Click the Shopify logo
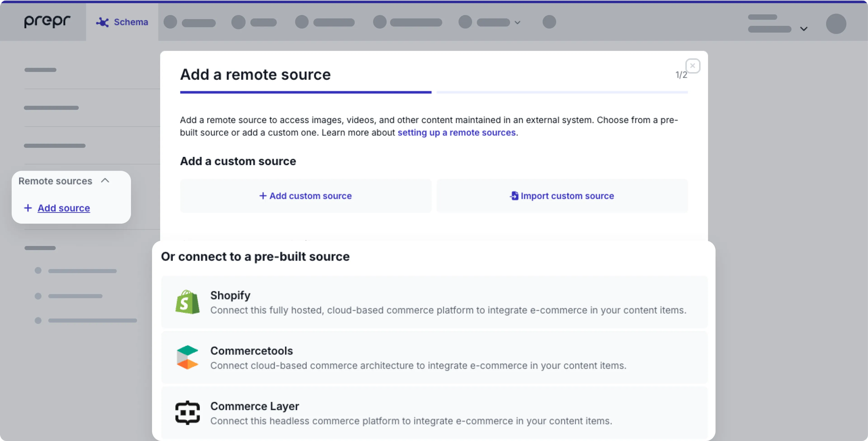 [187, 302]
